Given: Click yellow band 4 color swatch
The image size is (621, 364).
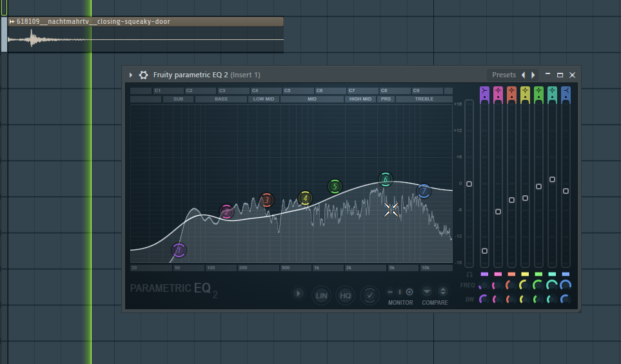Looking at the screenshot, I should point(525,274).
